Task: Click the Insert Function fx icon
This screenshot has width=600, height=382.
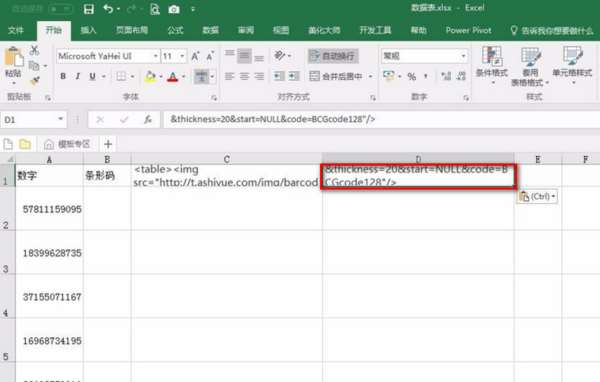Action: pyautogui.click(x=148, y=120)
